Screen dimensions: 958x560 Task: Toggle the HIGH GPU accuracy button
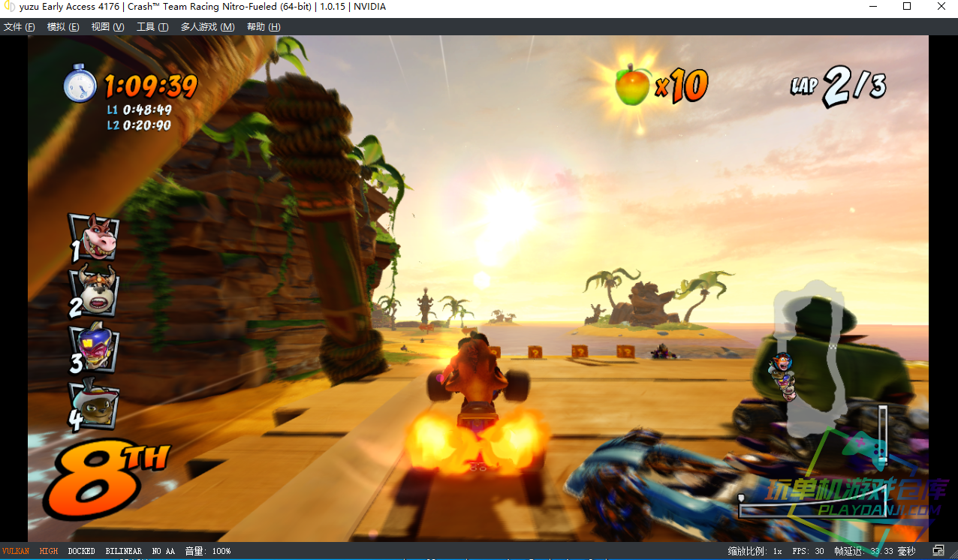click(x=49, y=551)
